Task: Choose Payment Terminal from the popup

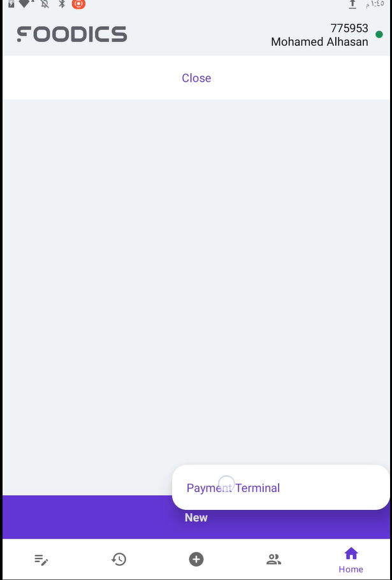Action: (233, 488)
